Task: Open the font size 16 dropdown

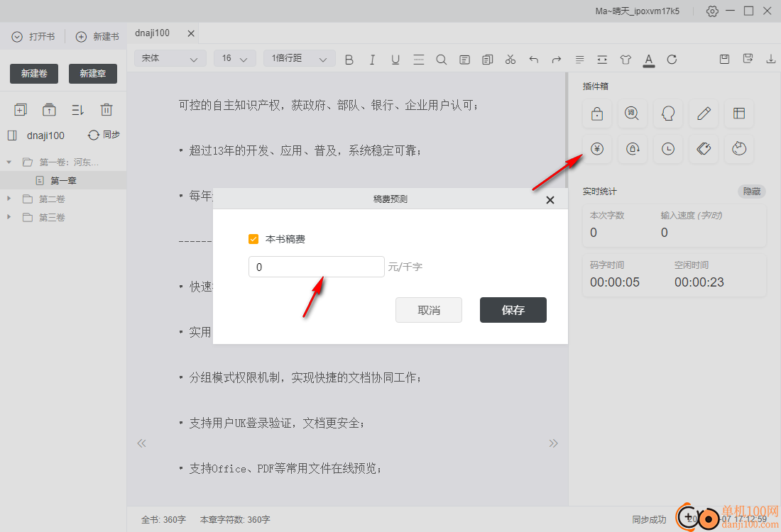Action: pos(234,58)
